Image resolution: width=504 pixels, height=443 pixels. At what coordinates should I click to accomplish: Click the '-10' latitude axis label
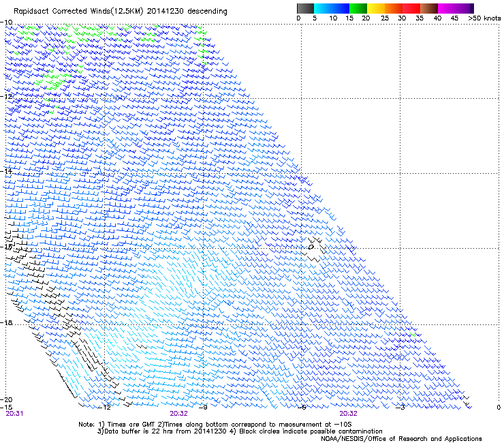[6, 22]
